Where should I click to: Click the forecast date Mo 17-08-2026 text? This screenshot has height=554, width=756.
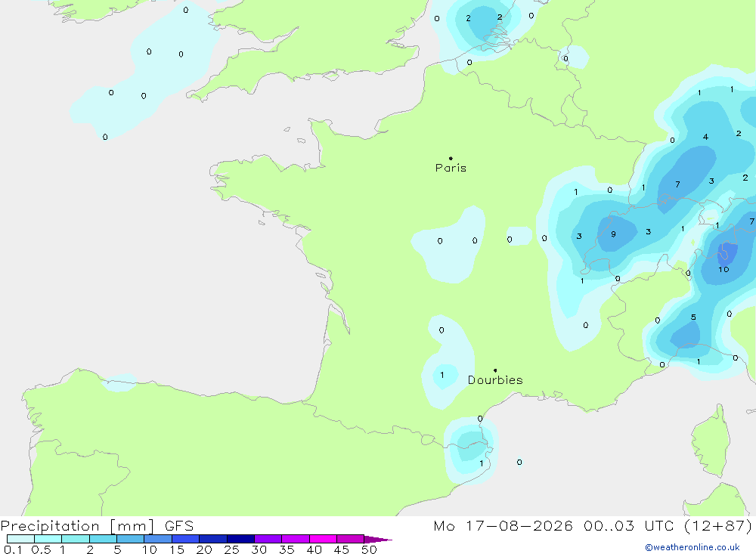coord(503,525)
